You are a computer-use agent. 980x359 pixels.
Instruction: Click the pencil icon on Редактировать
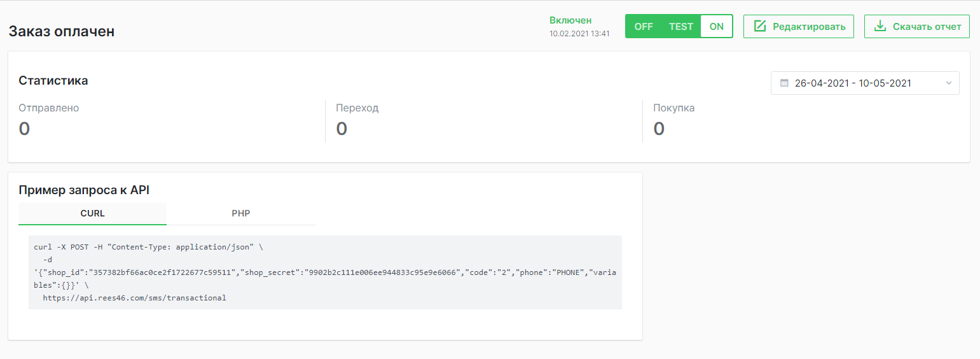(x=759, y=26)
